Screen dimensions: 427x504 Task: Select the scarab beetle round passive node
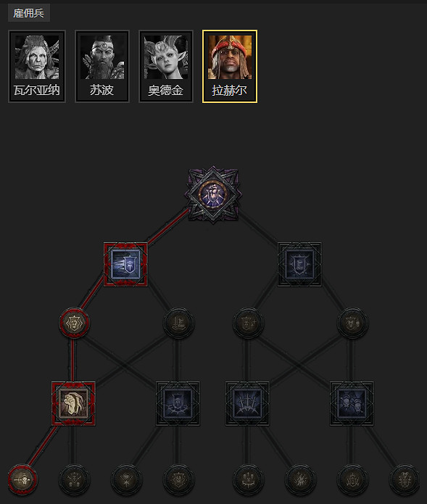[352, 479]
